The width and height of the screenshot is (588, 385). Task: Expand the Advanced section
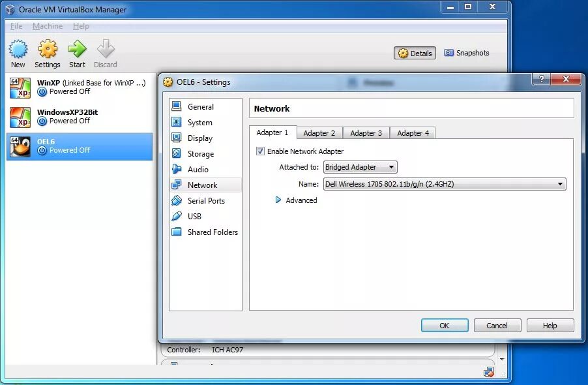click(278, 200)
